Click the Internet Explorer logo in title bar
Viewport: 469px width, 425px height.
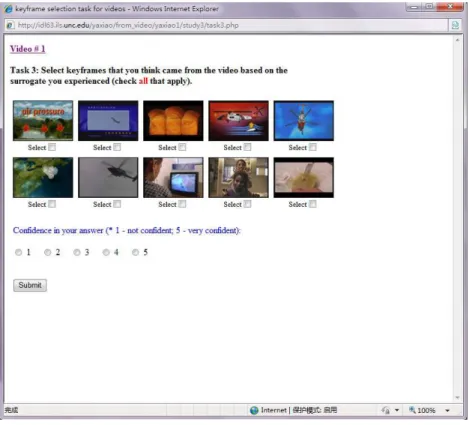tap(8, 9)
